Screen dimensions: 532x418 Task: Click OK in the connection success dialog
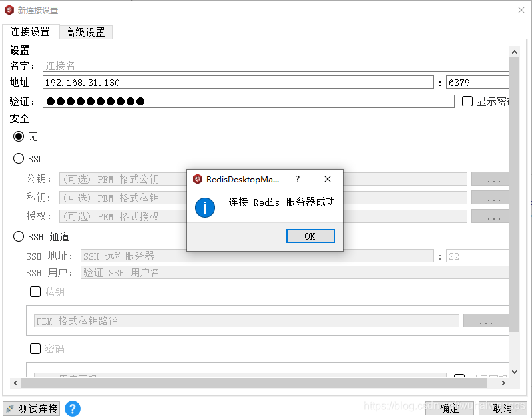(310, 236)
